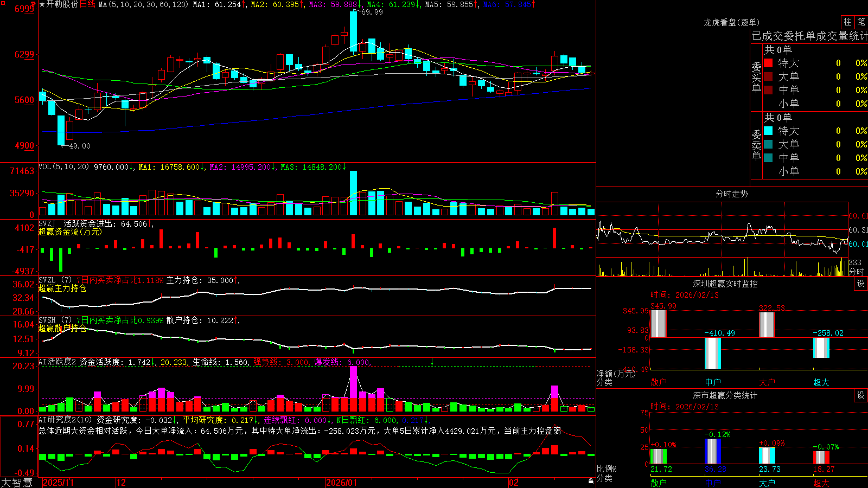The width and height of the screenshot is (868, 488).
Task: Click the 12 month marker on timeline
Action: [x=121, y=483]
